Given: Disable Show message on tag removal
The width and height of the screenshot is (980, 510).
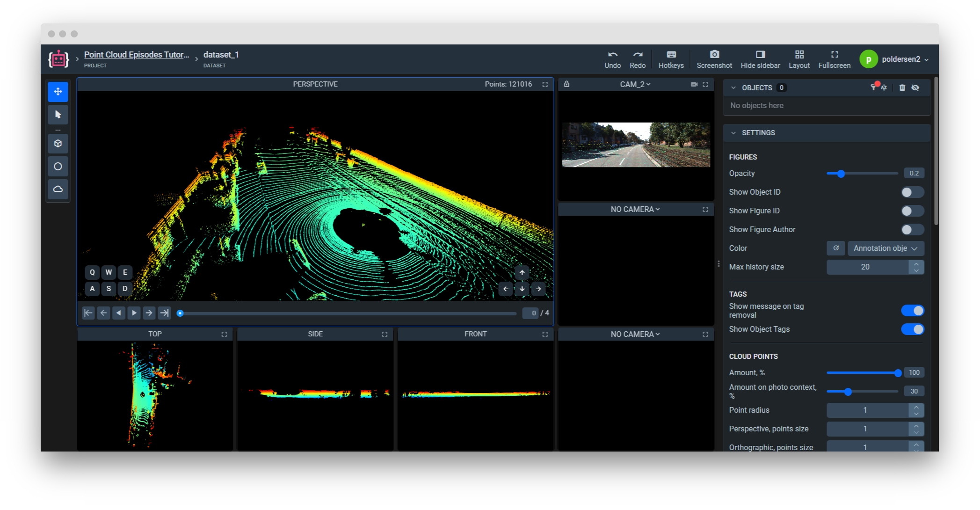Looking at the screenshot, I should (912, 311).
